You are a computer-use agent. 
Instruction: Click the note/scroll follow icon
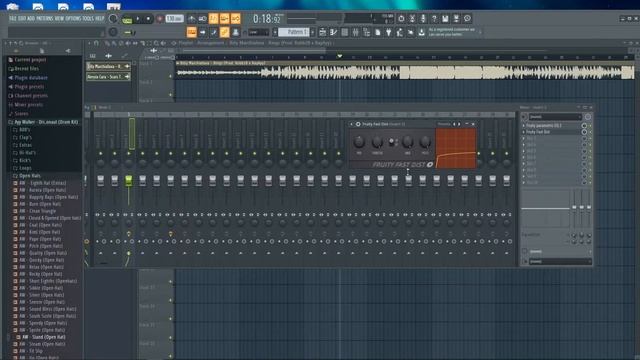tap(213, 32)
